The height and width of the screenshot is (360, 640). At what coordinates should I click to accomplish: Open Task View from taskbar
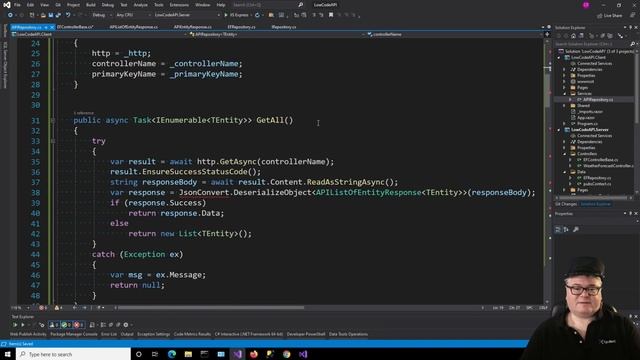(x=155, y=354)
